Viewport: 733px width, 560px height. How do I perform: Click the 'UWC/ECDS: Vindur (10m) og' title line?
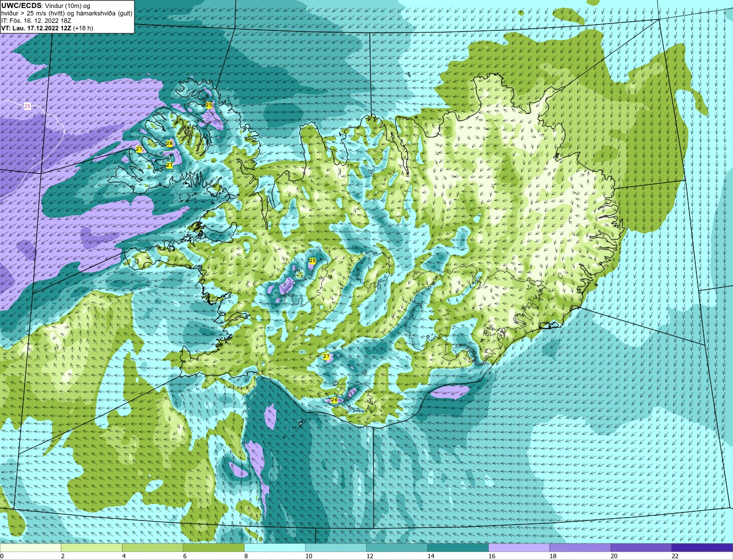46,6
